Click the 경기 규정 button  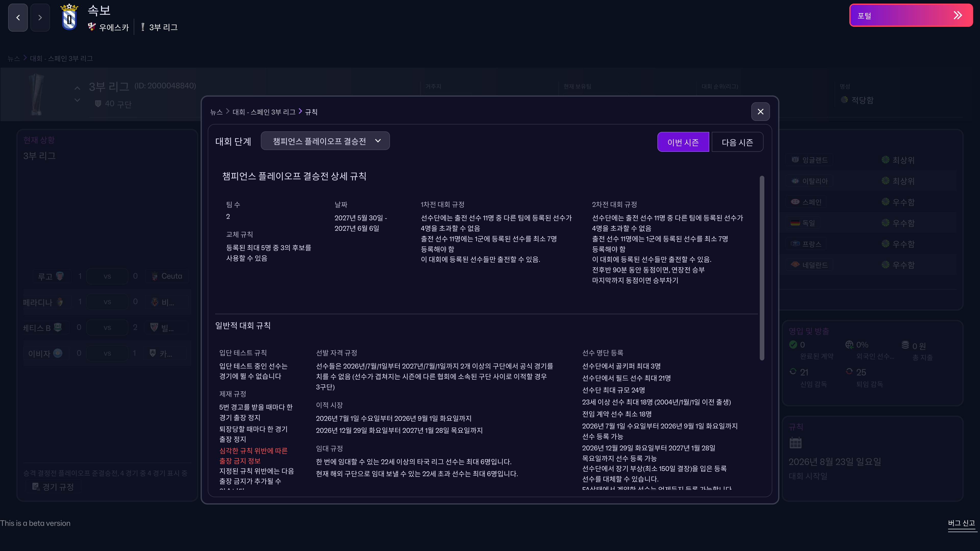(x=53, y=487)
